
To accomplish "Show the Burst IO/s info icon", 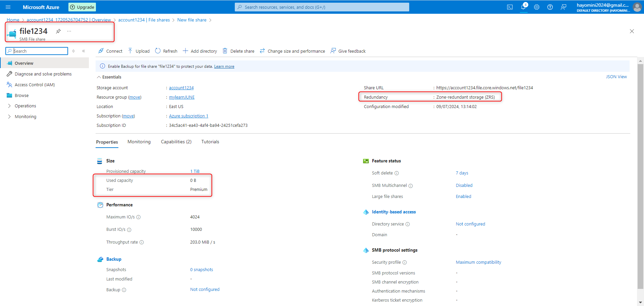I will [x=129, y=230].
